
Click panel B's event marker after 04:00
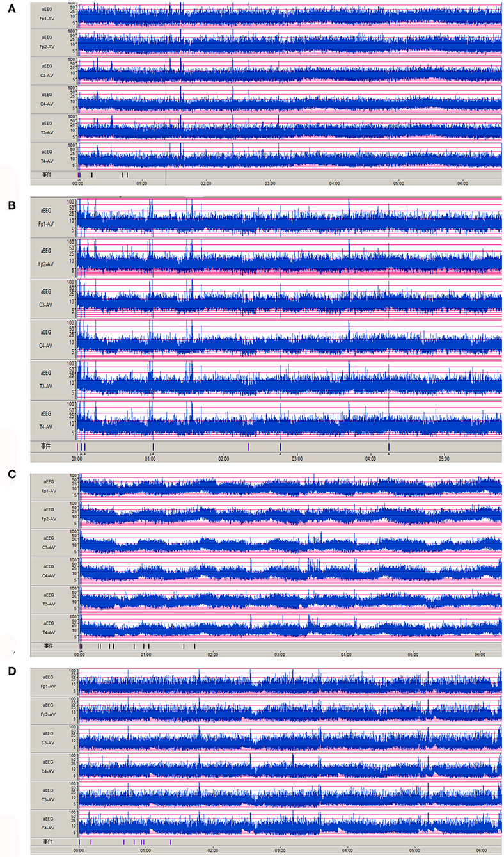388,446
